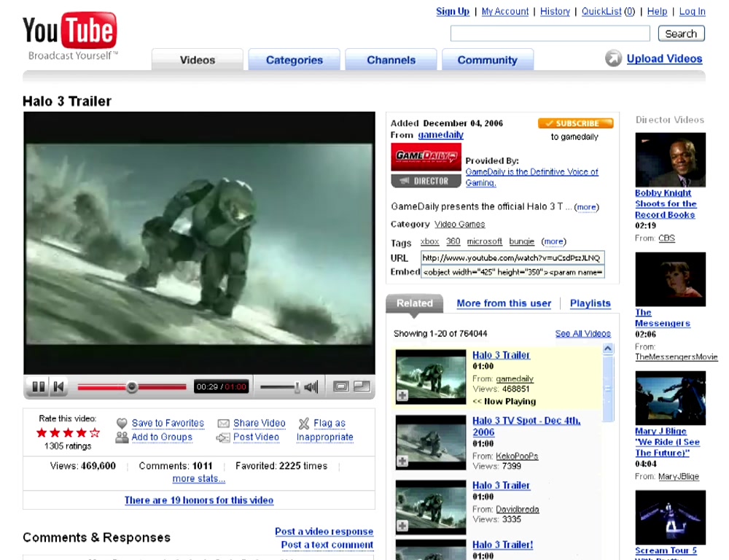Screen dimensions: 729x560
Task: Restart video with the rewind-to-start button
Action: click(x=58, y=386)
